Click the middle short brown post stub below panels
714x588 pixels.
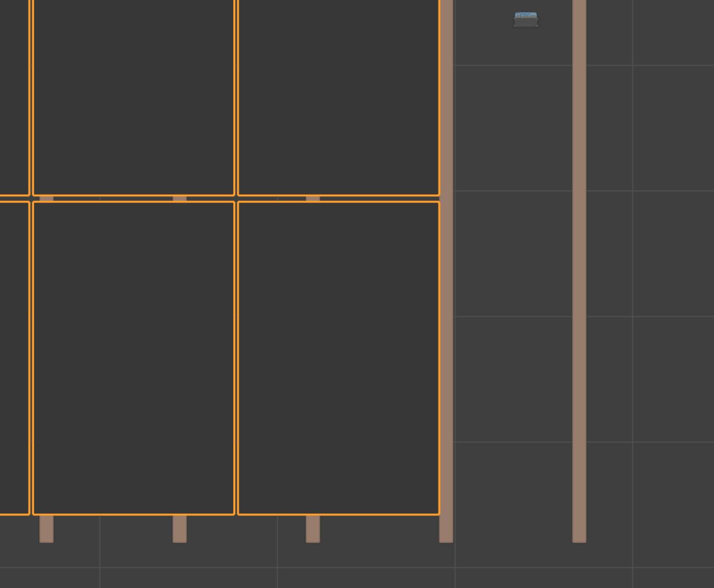point(180,529)
